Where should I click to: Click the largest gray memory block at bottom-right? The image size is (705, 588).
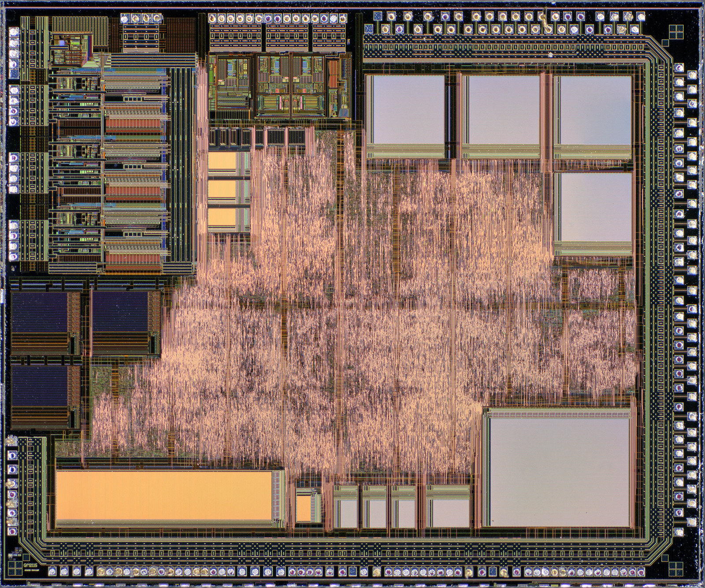click(558, 472)
